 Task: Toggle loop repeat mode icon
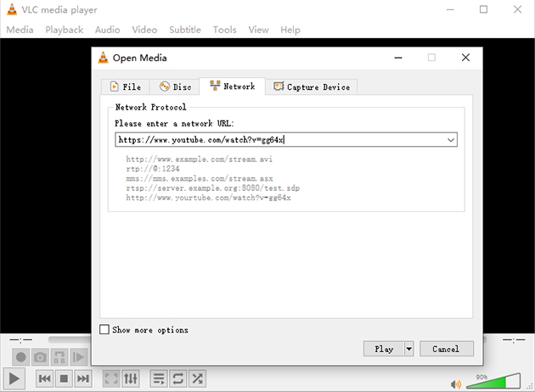(178, 378)
